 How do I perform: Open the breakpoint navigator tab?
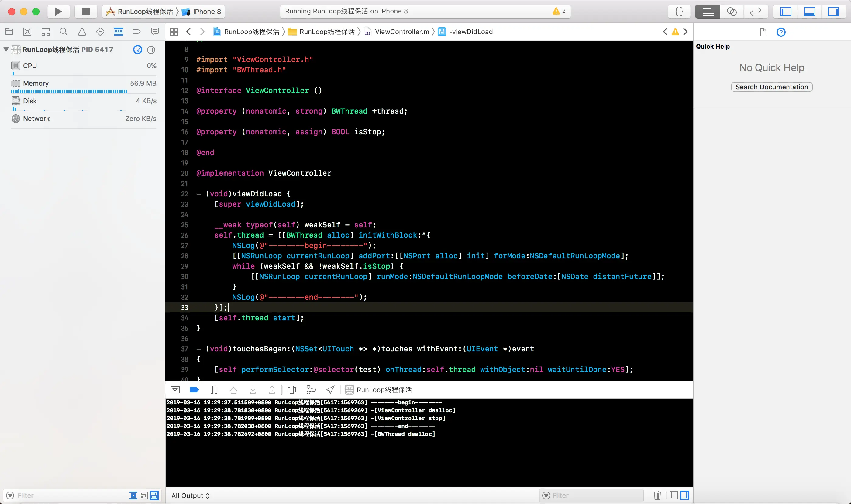136,32
